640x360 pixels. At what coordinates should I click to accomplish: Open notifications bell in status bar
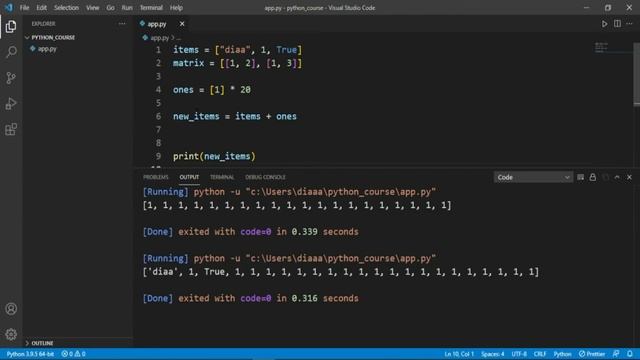tap(630, 354)
